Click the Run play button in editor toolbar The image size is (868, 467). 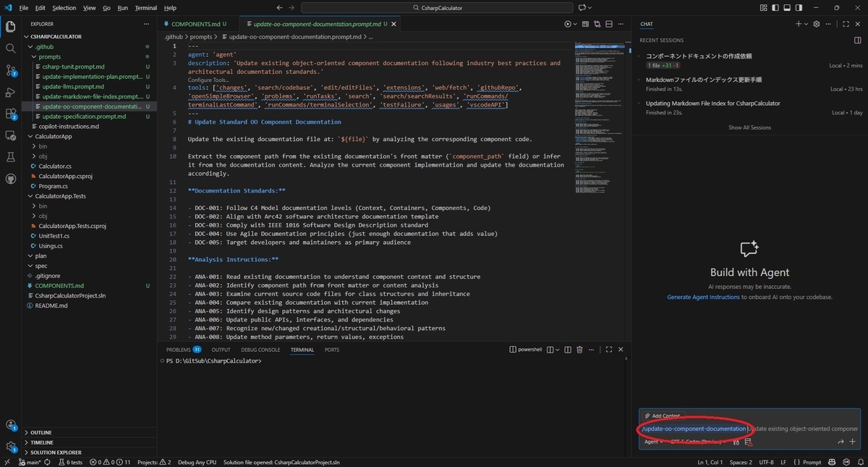pyautogui.click(x=568, y=24)
